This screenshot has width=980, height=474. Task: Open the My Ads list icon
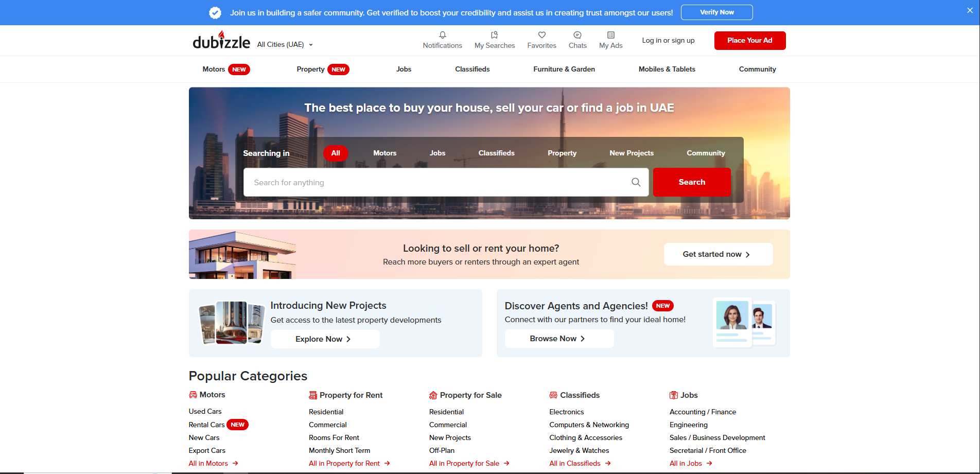pos(610,35)
